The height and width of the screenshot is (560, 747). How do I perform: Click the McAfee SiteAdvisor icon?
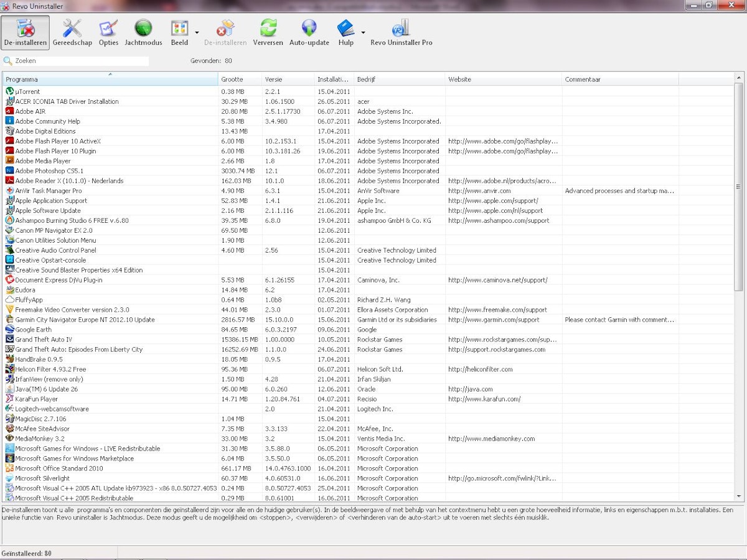(9, 428)
